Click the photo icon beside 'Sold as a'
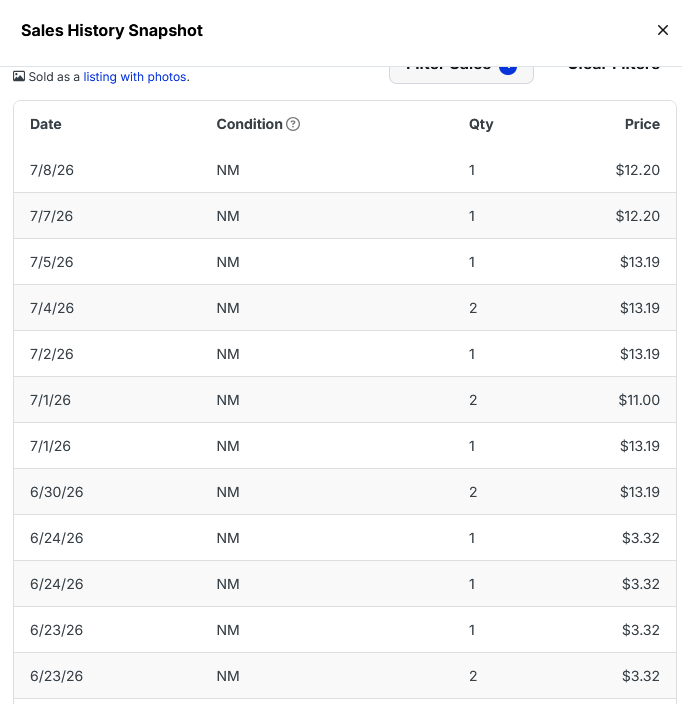 tap(19, 76)
